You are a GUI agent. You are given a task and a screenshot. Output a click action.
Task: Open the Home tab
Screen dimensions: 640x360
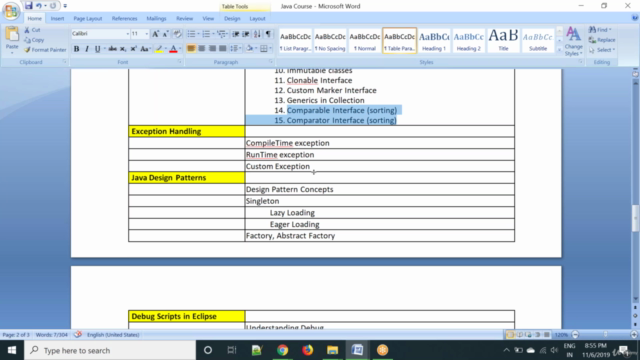[34, 18]
